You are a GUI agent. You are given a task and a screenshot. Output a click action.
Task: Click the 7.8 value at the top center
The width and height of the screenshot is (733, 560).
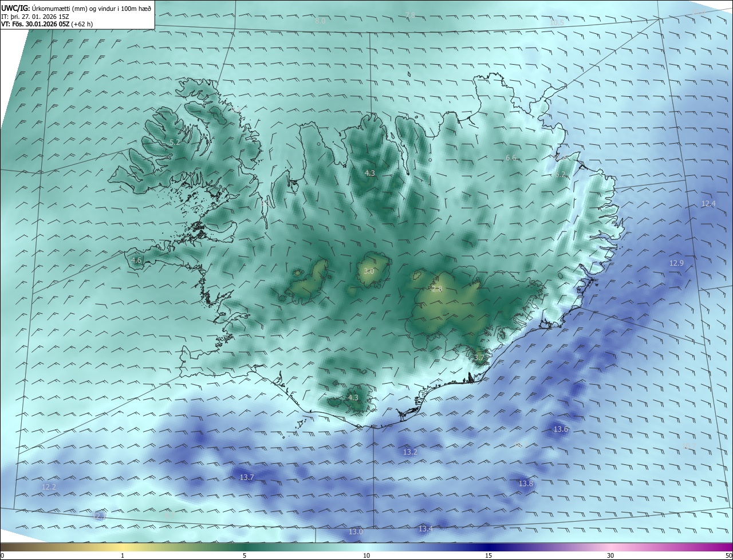[x=410, y=14]
